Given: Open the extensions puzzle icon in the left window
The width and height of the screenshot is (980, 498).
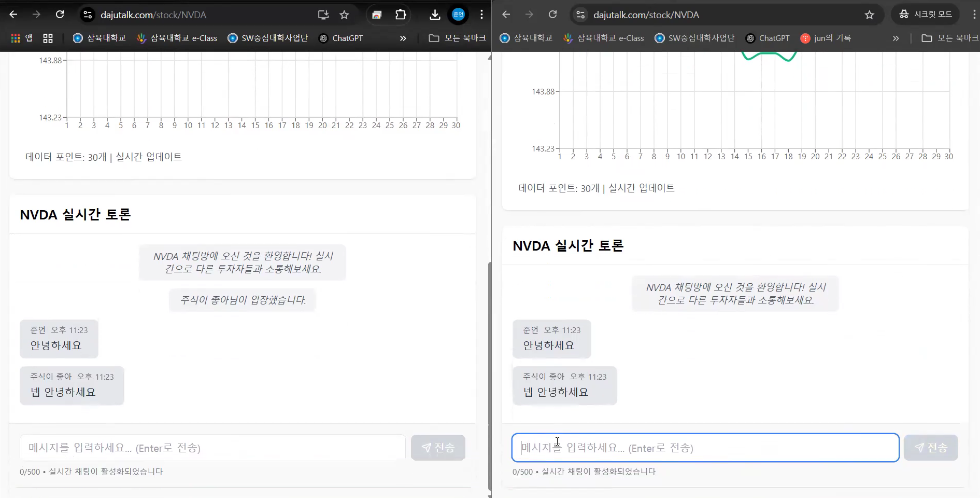Looking at the screenshot, I should click(401, 15).
